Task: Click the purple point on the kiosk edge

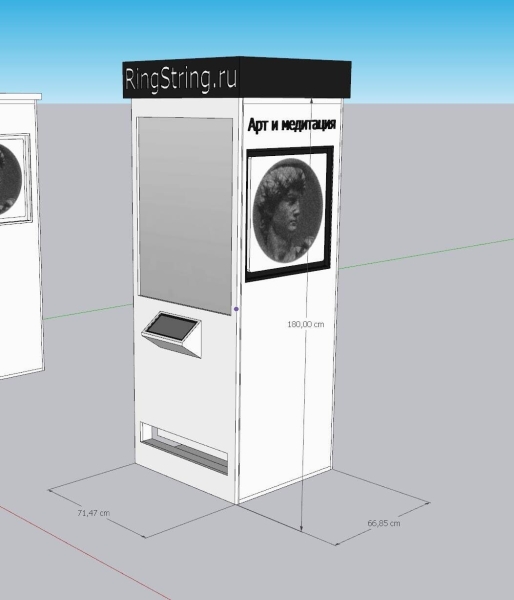Action: click(236, 309)
